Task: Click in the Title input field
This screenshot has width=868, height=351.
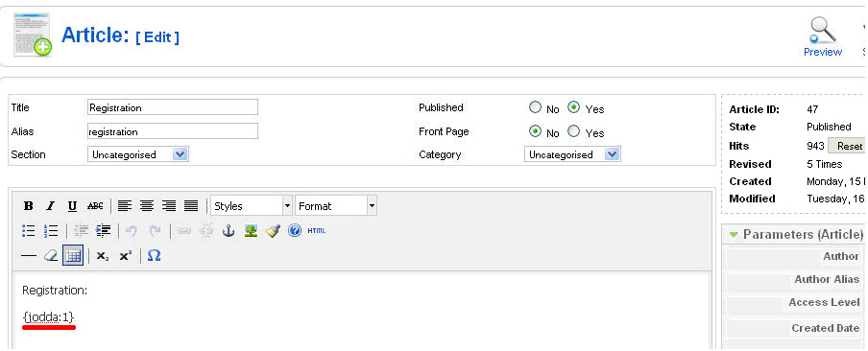Action: [173, 107]
